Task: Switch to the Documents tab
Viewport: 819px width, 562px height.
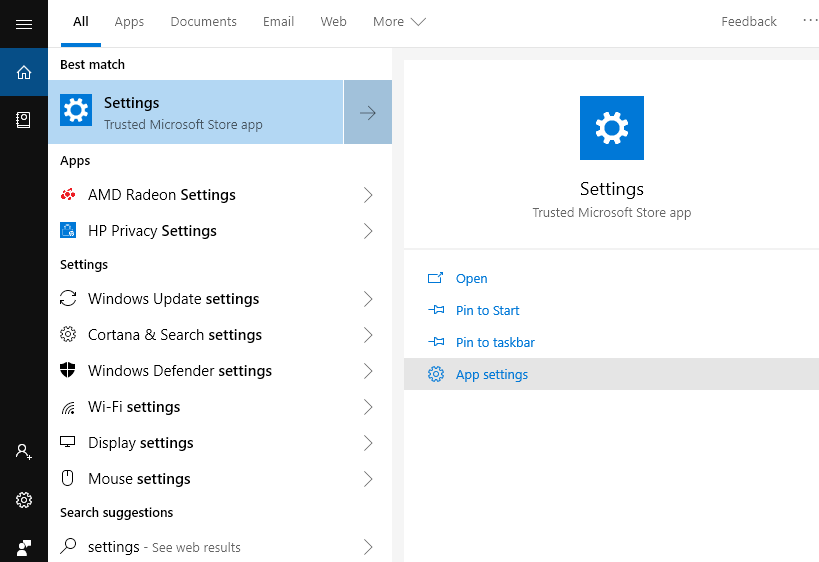Action: click(x=204, y=22)
